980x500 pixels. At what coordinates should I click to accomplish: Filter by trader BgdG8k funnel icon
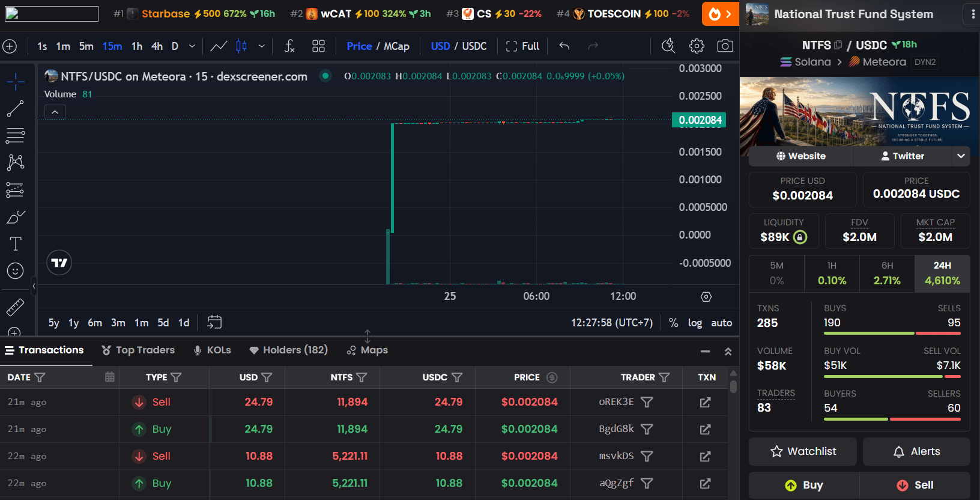[x=647, y=429]
